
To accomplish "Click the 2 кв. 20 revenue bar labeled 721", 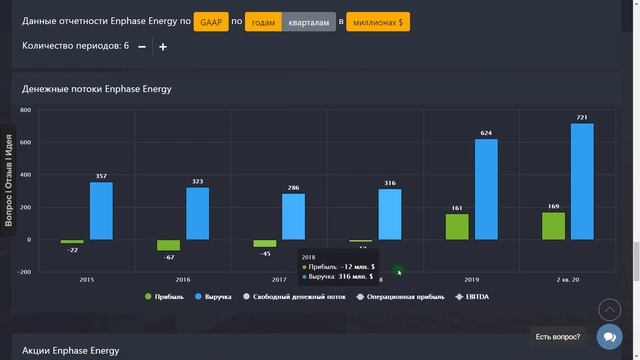I will (x=582, y=182).
